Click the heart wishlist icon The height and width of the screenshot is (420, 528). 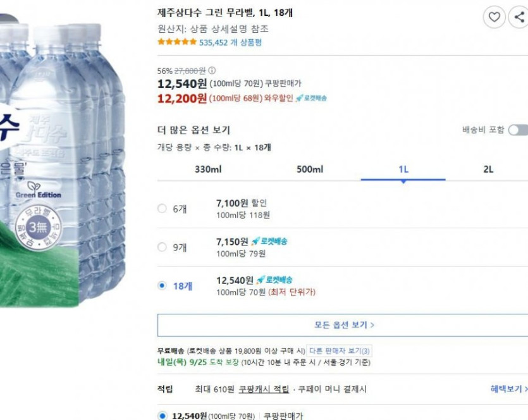tap(494, 17)
